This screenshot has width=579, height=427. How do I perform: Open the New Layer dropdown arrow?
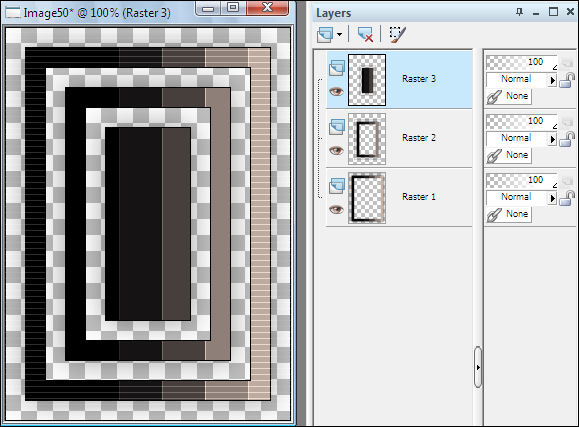pyautogui.click(x=339, y=35)
